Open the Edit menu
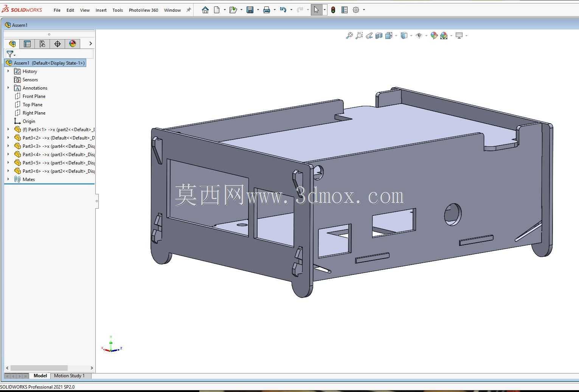 (x=70, y=10)
